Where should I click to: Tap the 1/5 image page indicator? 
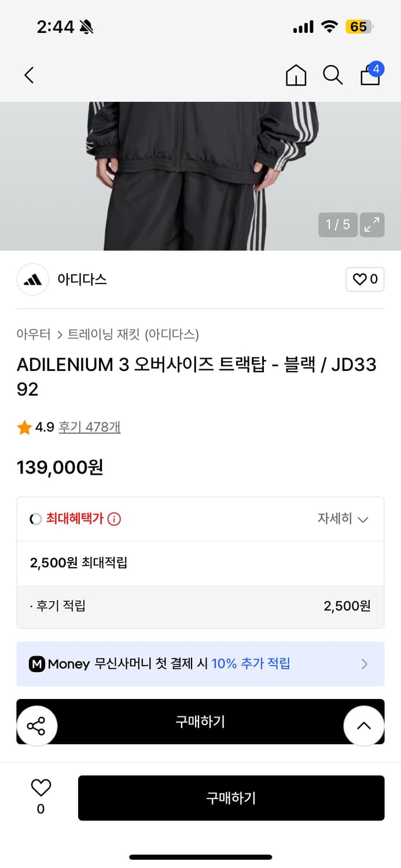337,225
